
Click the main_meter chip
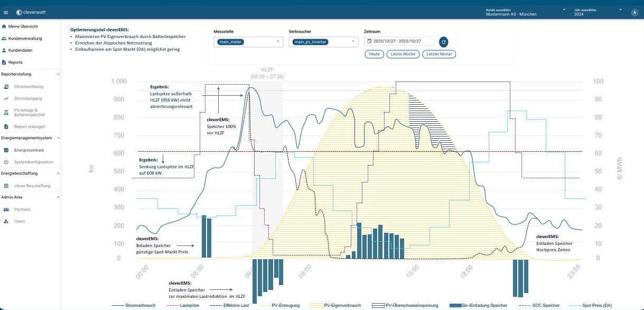pos(230,42)
